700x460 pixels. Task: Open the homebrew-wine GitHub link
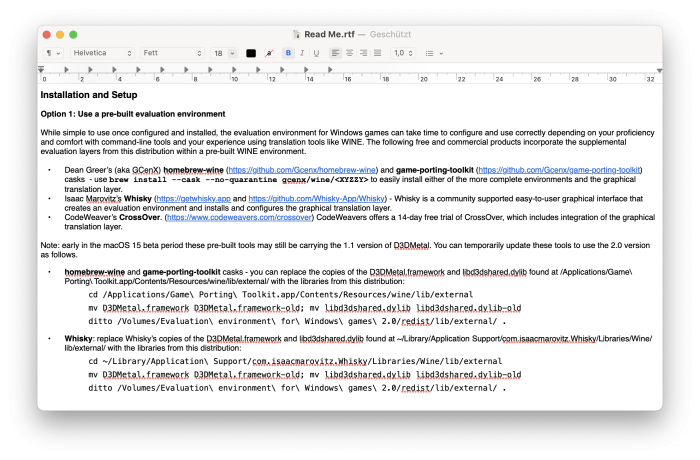[302, 170]
